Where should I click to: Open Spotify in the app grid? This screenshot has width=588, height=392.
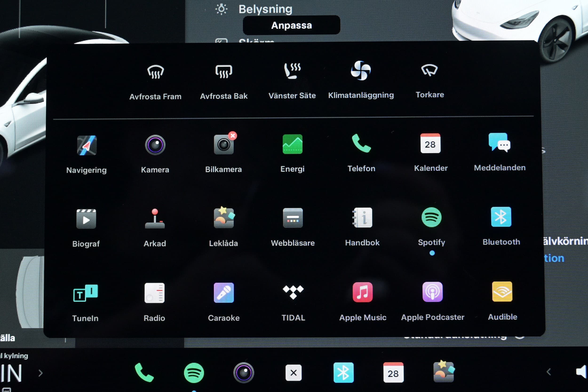coord(432,217)
